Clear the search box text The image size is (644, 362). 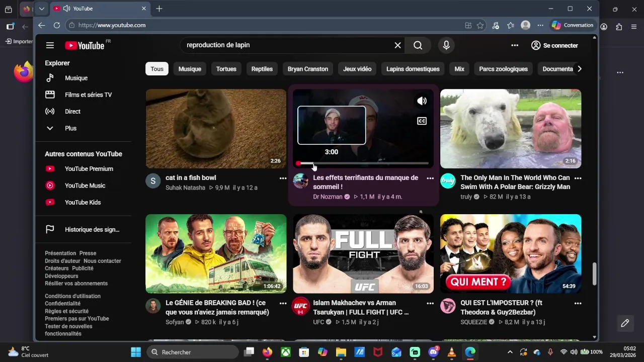pyautogui.click(x=397, y=45)
